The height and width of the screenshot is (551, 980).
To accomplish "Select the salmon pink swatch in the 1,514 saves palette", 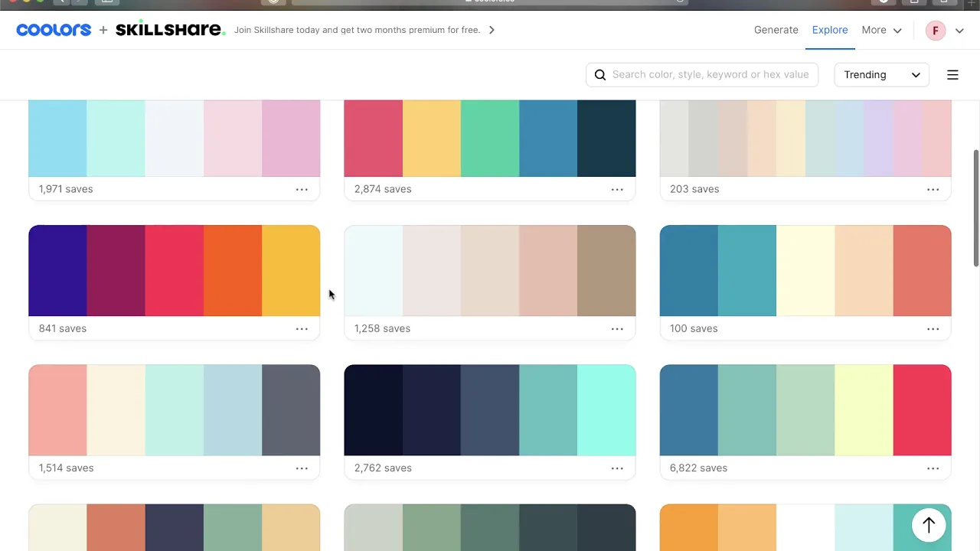I will point(57,410).
